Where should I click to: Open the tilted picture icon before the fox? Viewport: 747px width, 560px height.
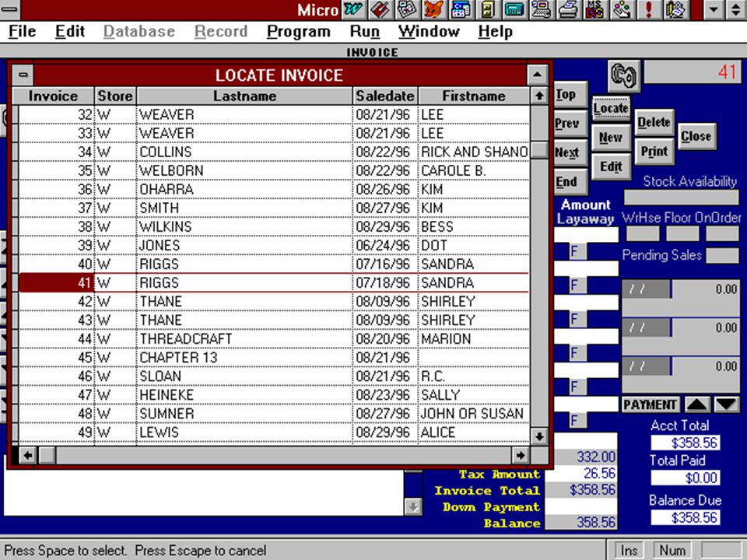coord(406,9)
